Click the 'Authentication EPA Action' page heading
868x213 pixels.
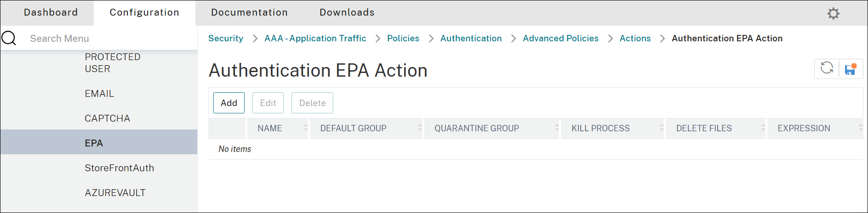coord(318,70)
